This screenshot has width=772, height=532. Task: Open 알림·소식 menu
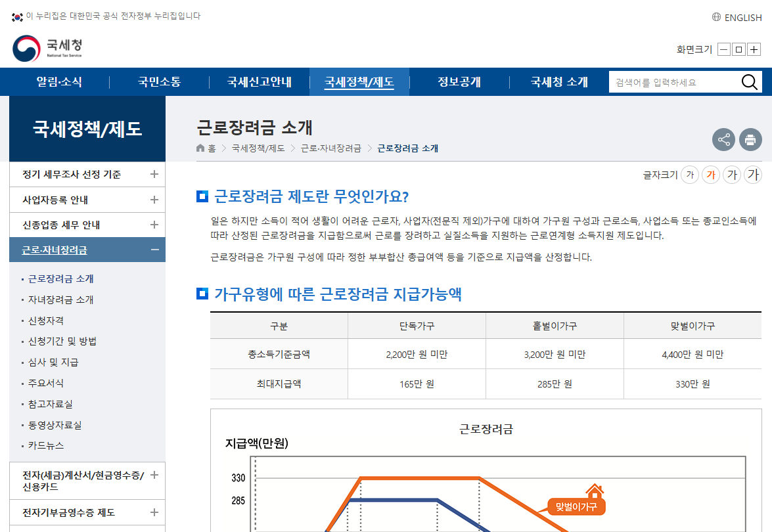(59, 81)
